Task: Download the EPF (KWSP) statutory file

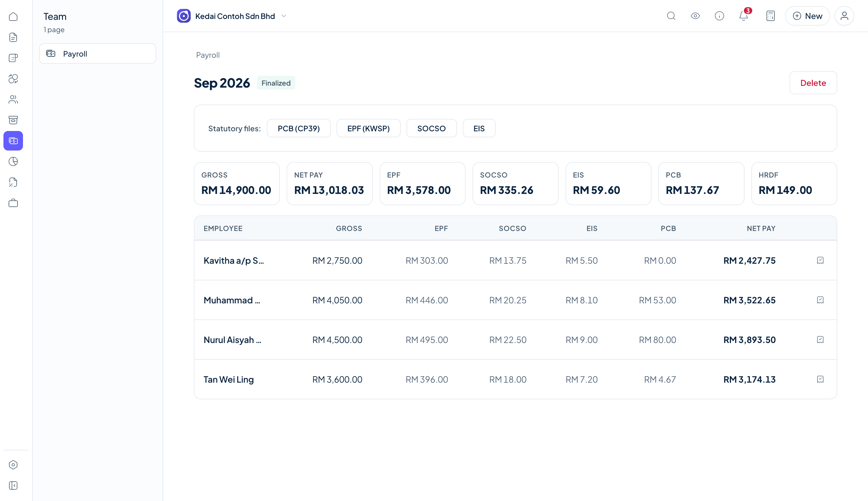Action: tap(368, 128)
